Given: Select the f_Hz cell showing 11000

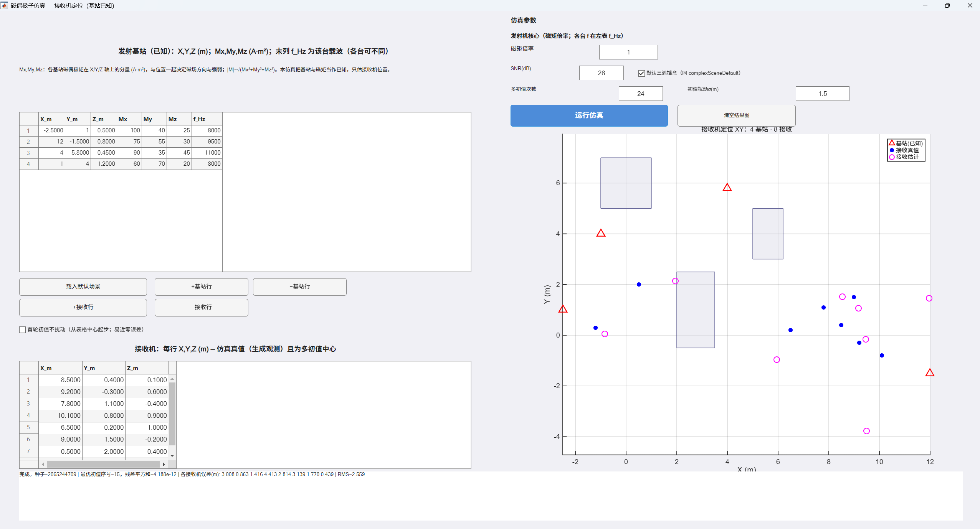Looking at the screenshot, I should tap(207, 153).
